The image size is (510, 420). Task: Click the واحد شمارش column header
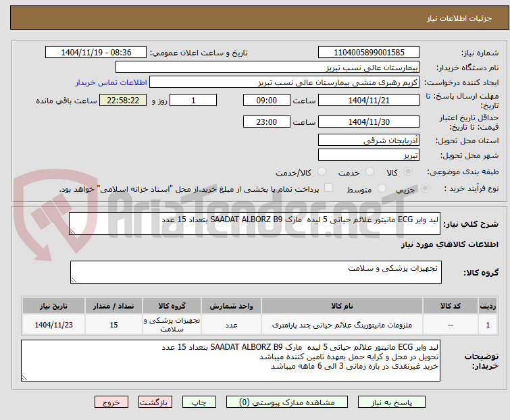(231, 306)
